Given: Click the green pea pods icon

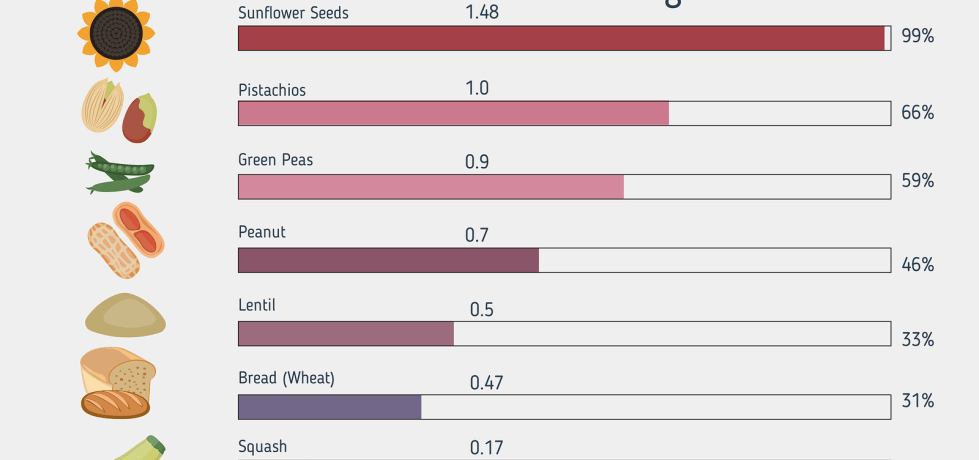Looking at the screenshot, I should [119, 173].
